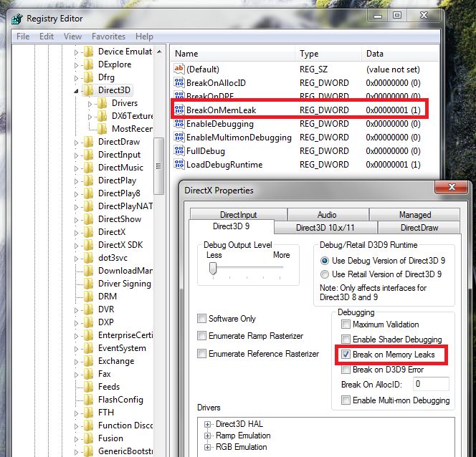Click the Fax folder icon
The width and height of the screenshot is (476, 457).
(89, 374)
